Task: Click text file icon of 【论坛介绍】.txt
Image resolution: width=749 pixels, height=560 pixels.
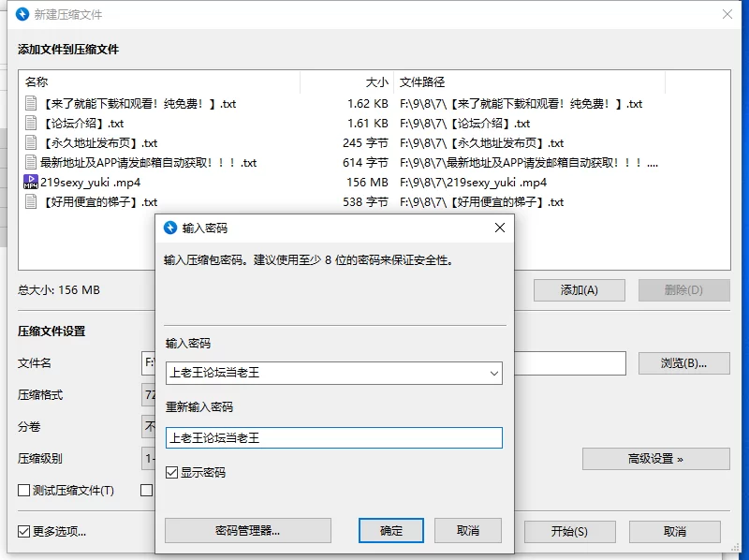Action: coord(31,124)
